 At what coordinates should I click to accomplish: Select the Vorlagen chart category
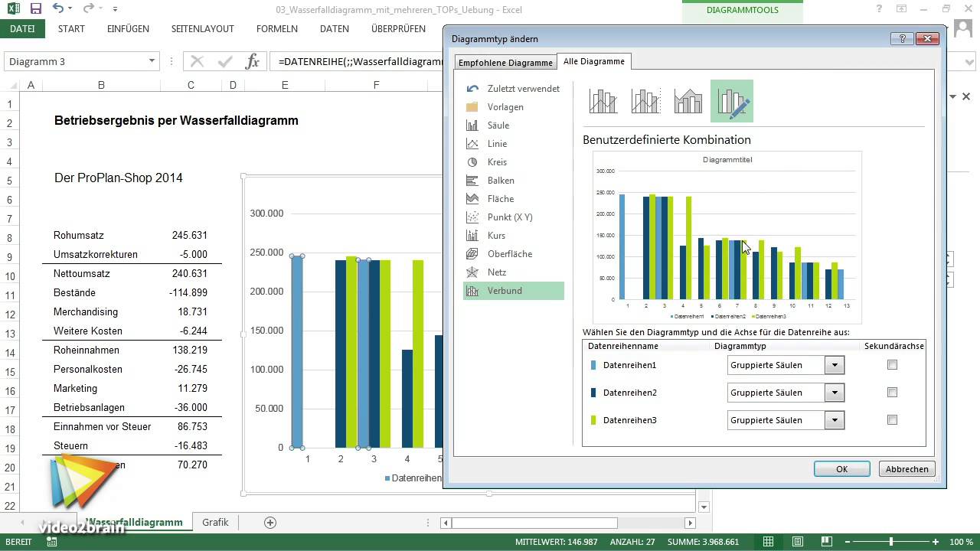pyautogui.click(x=514, y=107)
